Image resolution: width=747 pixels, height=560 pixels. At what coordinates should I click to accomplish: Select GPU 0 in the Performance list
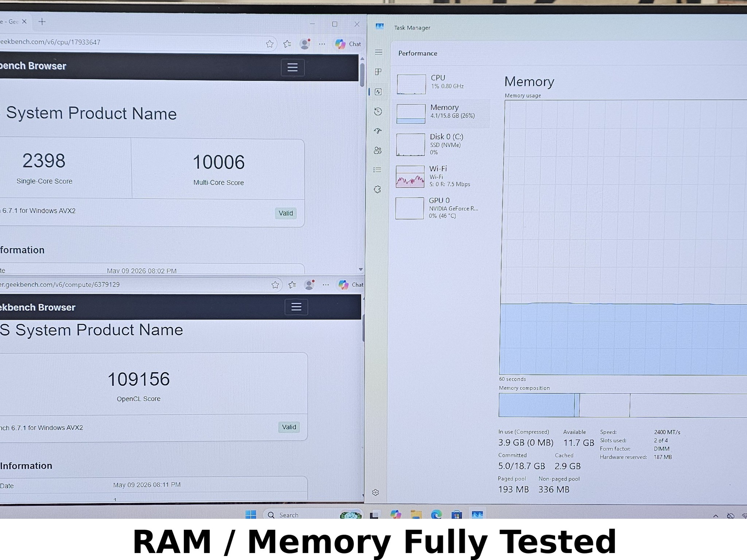441,208
